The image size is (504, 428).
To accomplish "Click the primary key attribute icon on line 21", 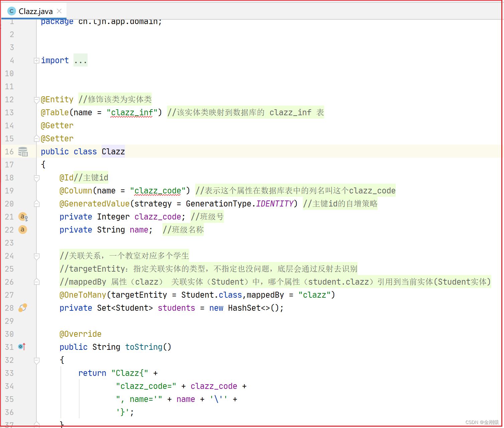I will (x=23, y=217).
